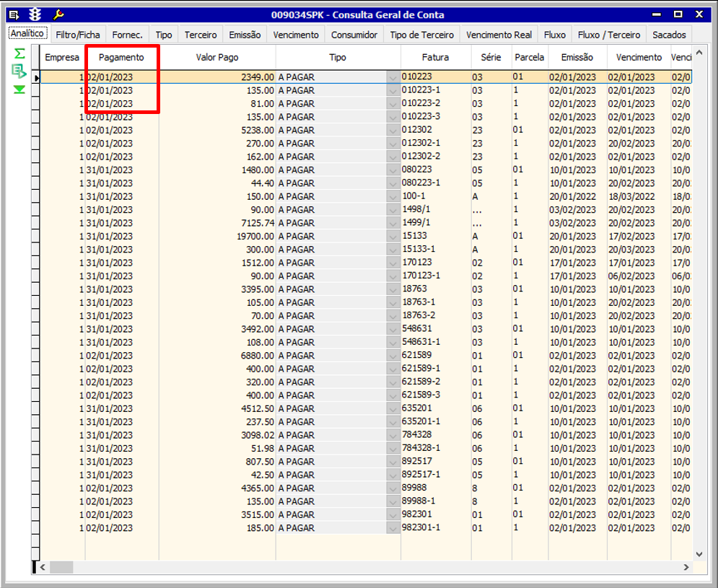718x588 pixels.
Task: Open the traffic light icon in title bar
Action: [35, 14]
